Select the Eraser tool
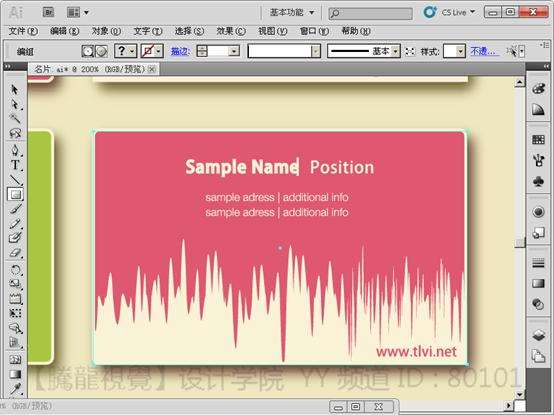The image size is (554, 415). [15, 253]
